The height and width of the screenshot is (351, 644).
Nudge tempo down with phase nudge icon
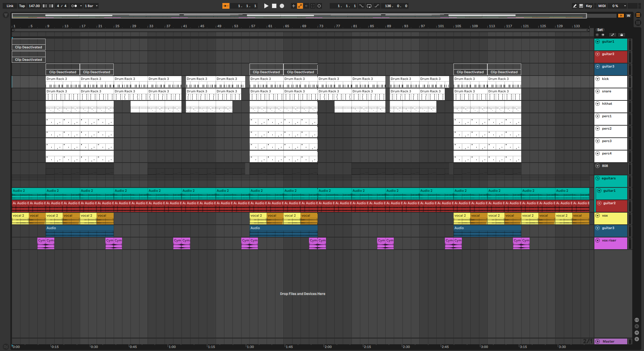[x=45, y=6]
